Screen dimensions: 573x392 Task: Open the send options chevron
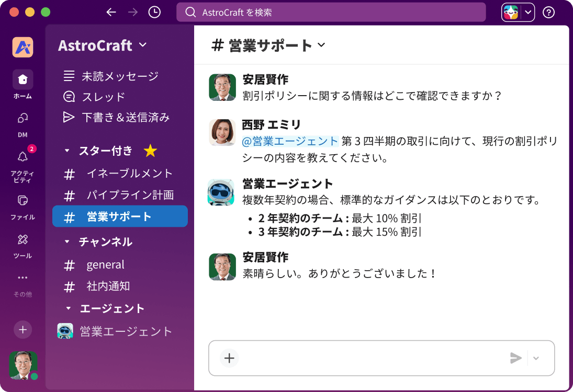535,358
